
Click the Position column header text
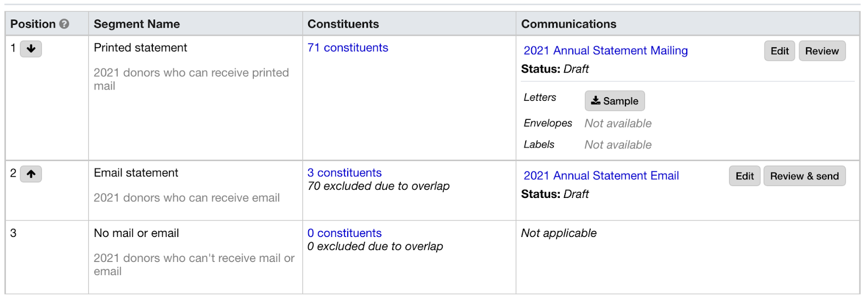click(33, 24)
